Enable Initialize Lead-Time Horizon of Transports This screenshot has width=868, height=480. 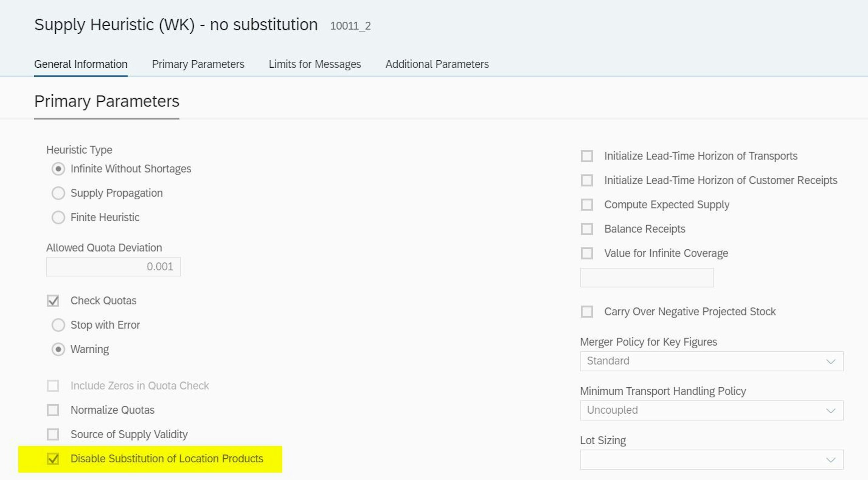click(x=588, y=155)
